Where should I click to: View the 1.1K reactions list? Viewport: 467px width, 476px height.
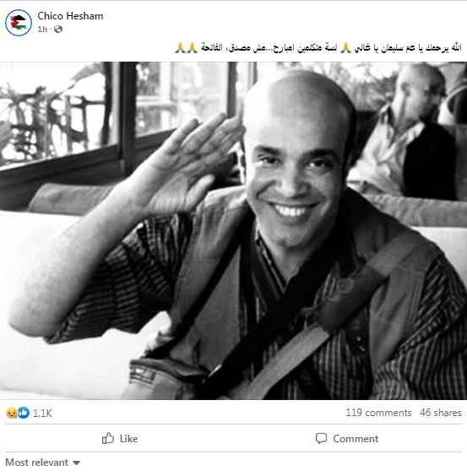click(42, 414)
